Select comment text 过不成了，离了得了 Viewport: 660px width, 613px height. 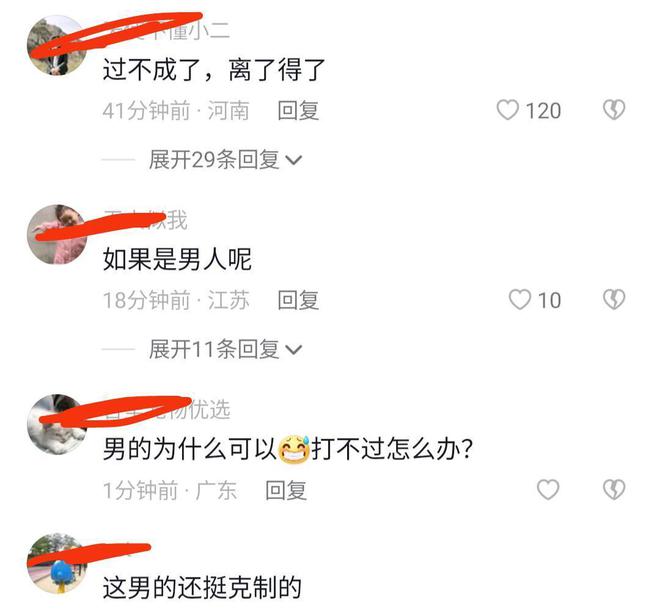(214, 69)
